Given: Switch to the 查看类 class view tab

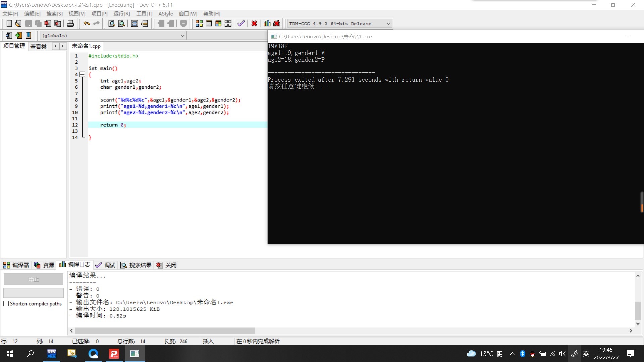Looking at the screenshot, I should click(38, 46).
